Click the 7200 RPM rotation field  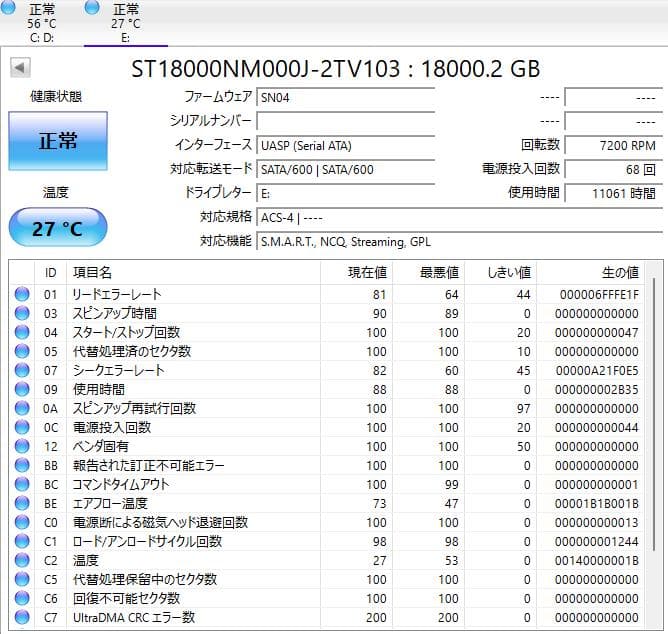(x=613, y=146)
